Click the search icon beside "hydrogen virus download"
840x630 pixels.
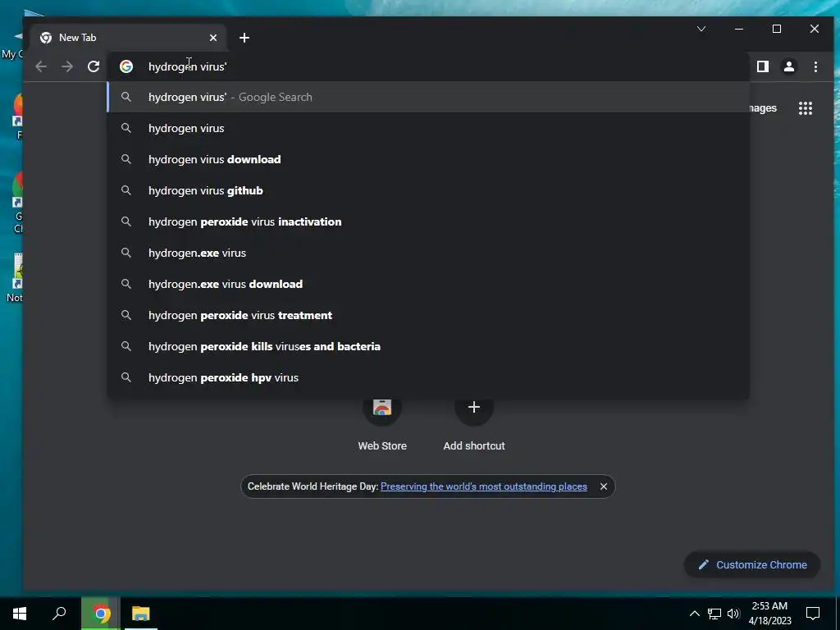click(x=126, y=159)
